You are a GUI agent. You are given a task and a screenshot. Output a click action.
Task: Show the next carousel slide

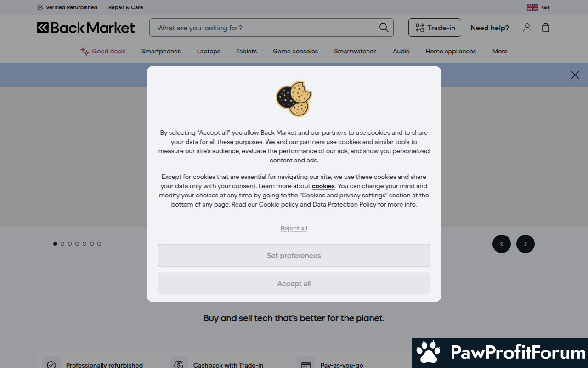click(x=526, y=244)
